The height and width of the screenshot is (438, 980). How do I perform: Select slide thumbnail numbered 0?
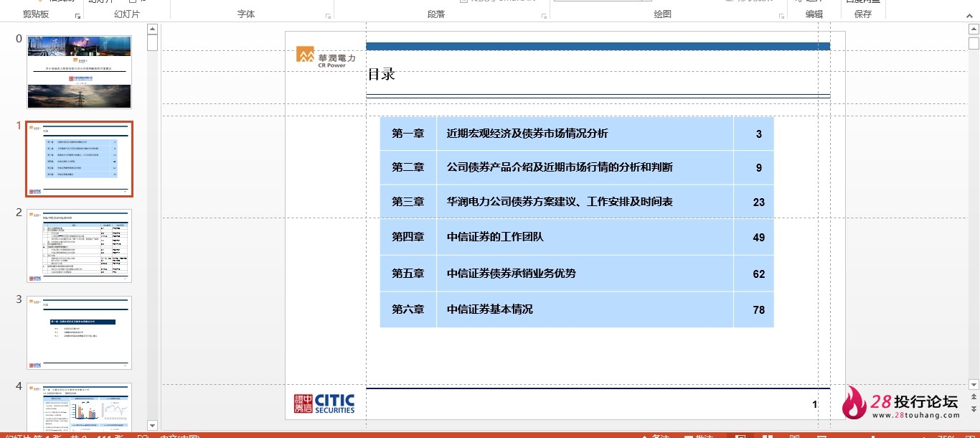79,72
